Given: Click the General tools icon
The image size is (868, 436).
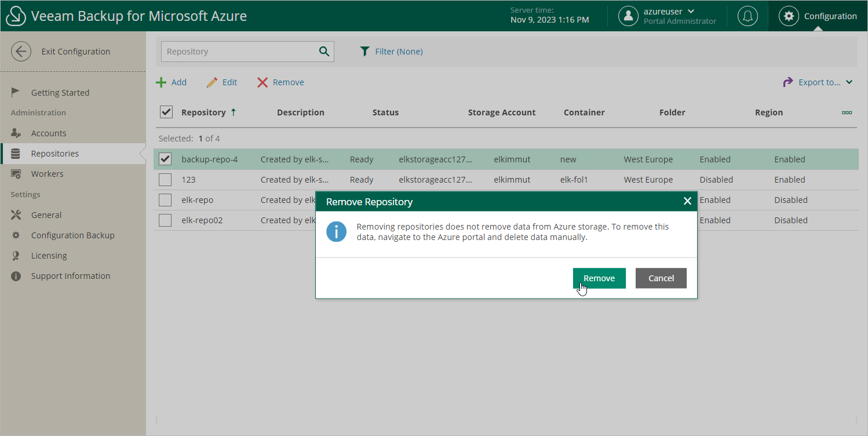Looking at the screenshot, I should point(16,215).
